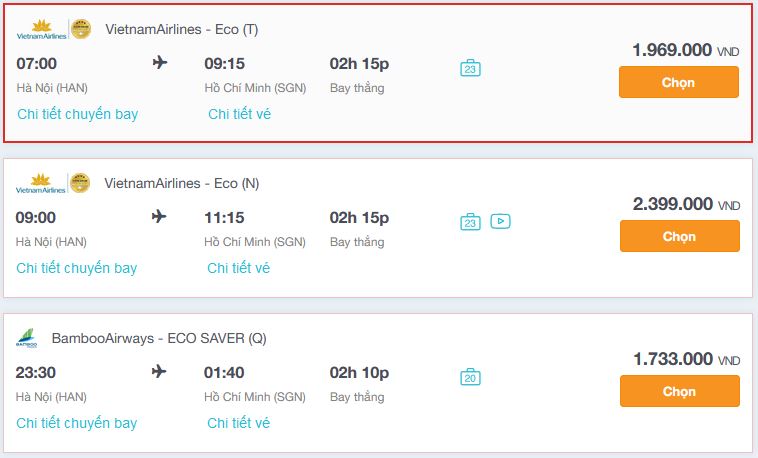Open Chi tiết vé for the 07:00 flight

point(239,114)
